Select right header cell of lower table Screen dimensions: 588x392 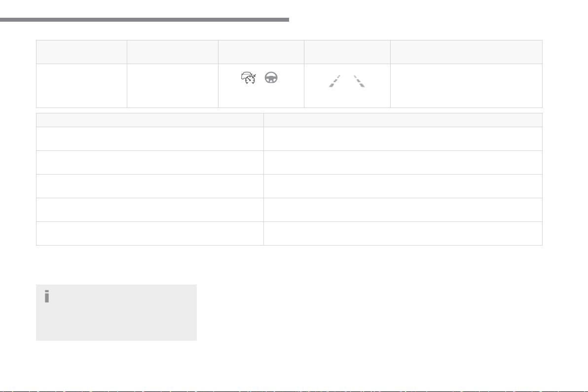(403, 120)
